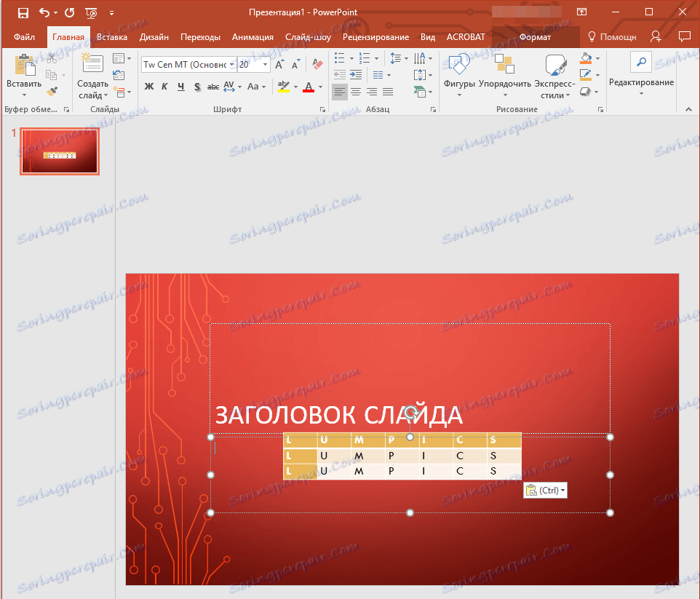Screen dimensions: 700x599
Task: Apply red font color A
Action: click(309, 87)
